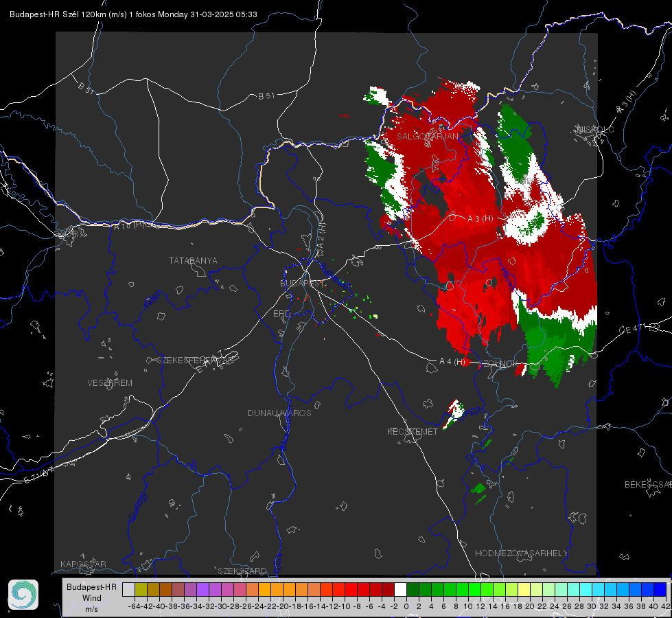Choose the yellow swatch between 18 and 20
The image size is (672, 618).
tap(524, 589)
